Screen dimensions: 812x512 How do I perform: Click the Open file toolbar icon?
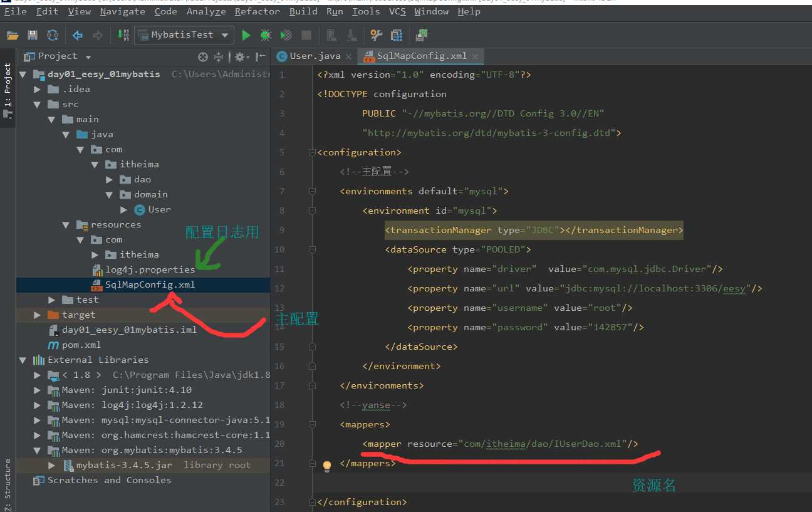pos(13,35)
